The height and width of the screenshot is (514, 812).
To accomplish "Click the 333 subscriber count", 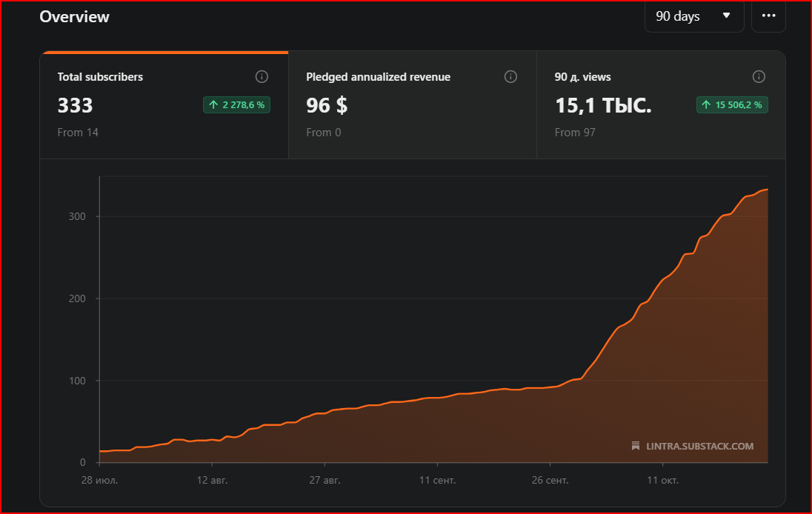I will pyautogui.click(x=75, y=106).
